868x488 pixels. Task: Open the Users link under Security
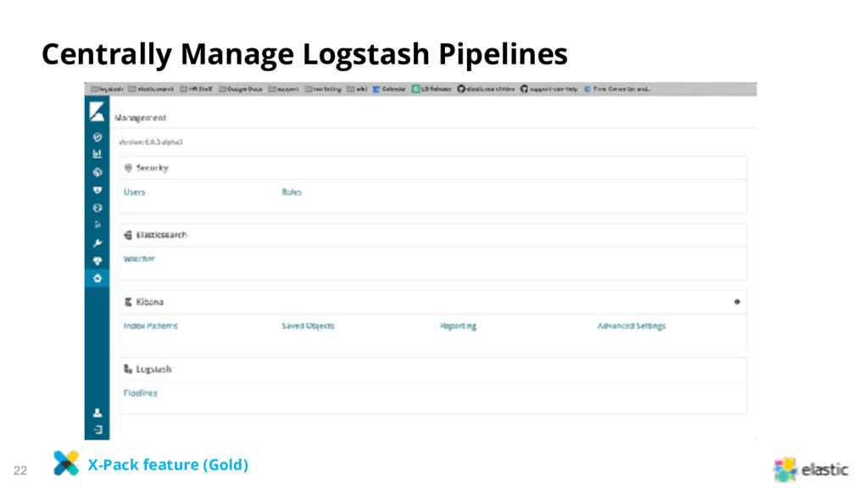tap(135, 192)
